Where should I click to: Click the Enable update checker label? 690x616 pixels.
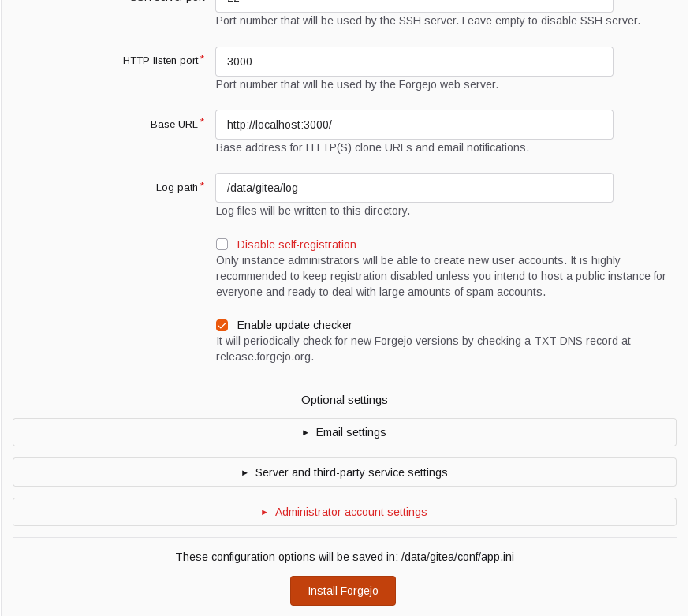pyautogui.click(x=294, y=325)
